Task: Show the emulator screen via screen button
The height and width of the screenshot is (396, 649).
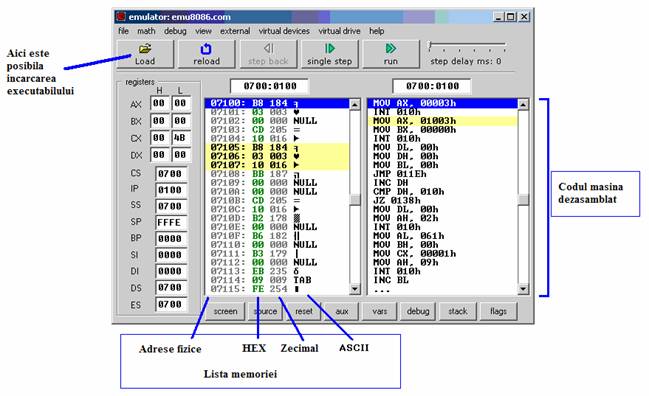Action: (226, 311)
